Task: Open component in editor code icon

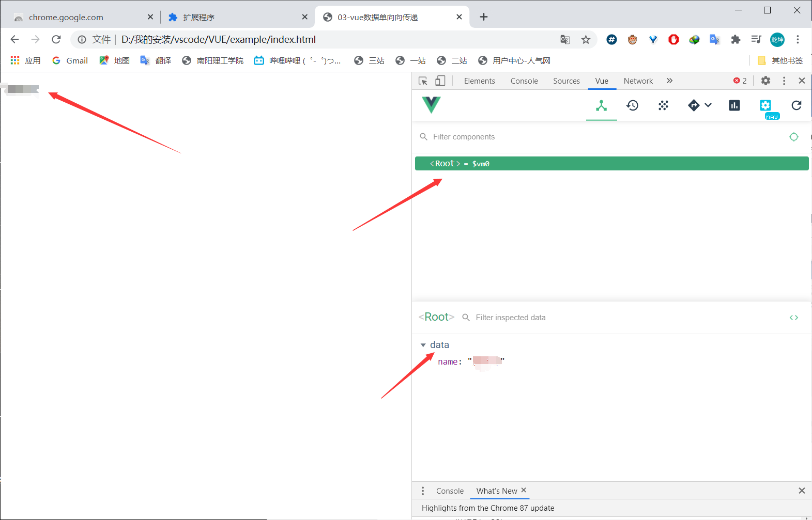Action: pos(794,318)
